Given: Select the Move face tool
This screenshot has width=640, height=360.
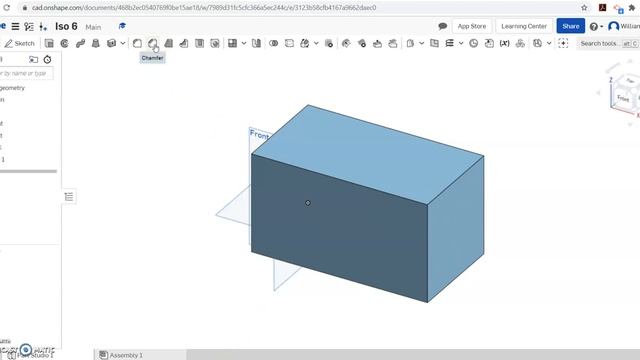Looking at the screenshot, I should pyautogui.click(x=377, y=43).
